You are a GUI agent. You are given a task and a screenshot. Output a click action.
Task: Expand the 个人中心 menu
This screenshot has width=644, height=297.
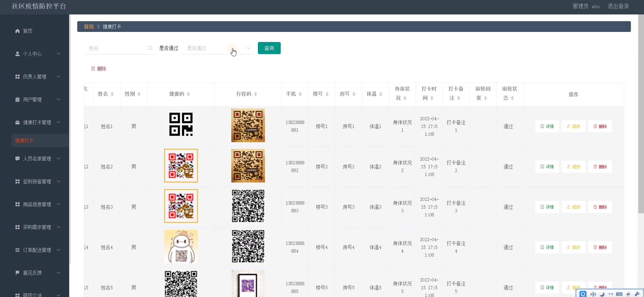point(58,54)
